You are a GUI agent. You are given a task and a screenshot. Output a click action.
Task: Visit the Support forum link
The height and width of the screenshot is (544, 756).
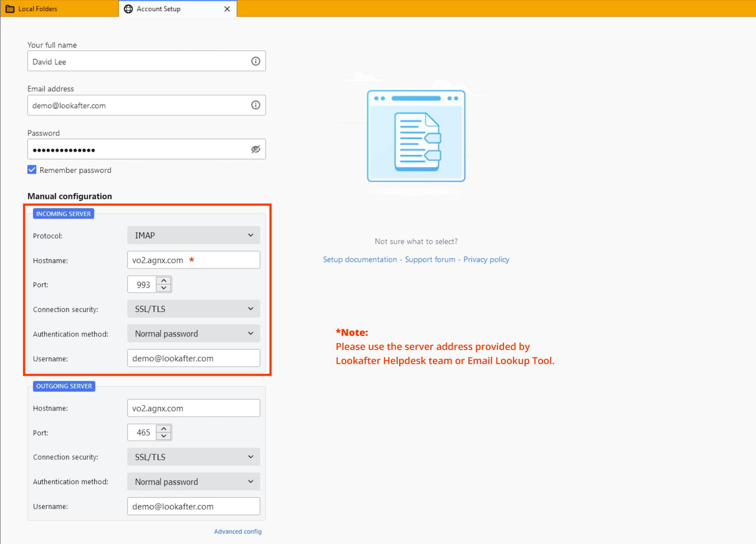(430, 259)
